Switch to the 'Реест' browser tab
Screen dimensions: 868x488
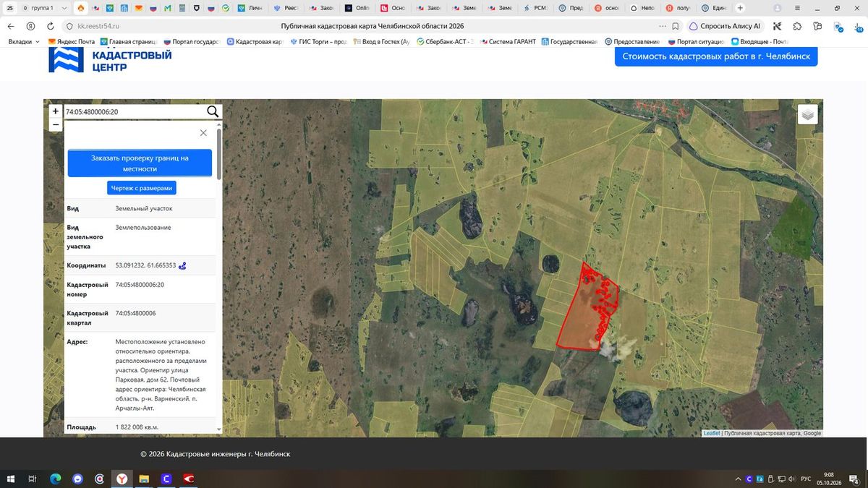287,8
